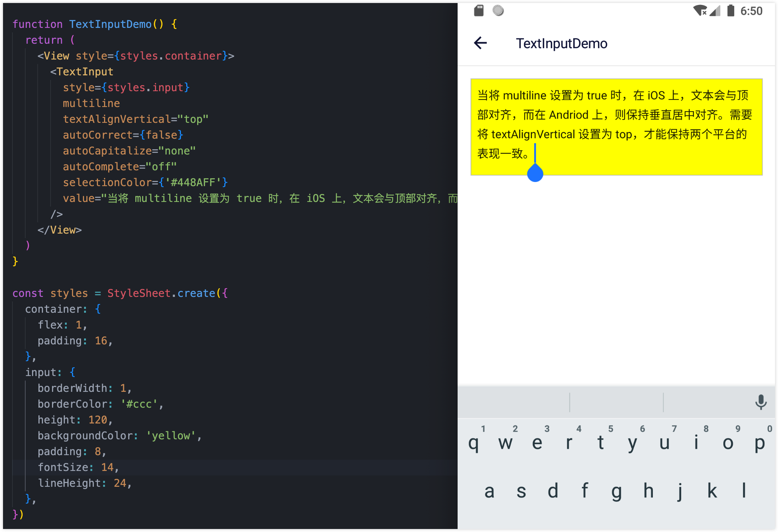Click the backgroundColor 'yellow' code line
This screenshot has width=778, height=532.
pyautogui.click(x=120, y=436)
